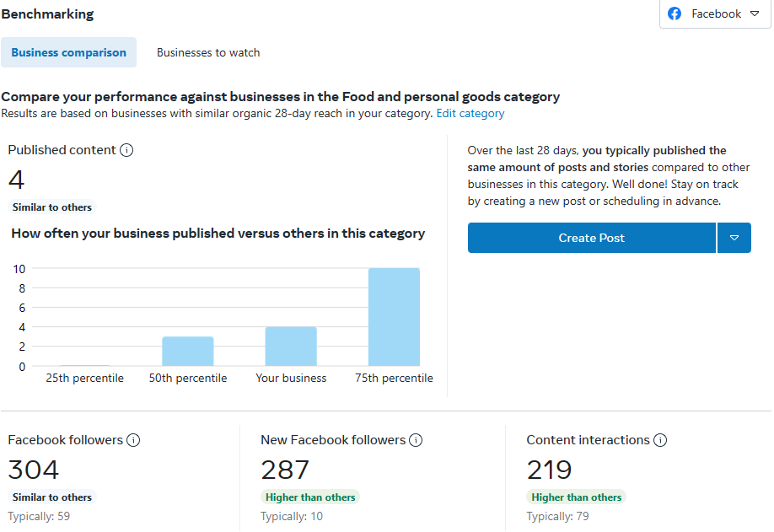Image resolution: width=774 pixels, height=532 pixels.
Task: Click the 287 new followers count
Action: (x=285, y=470)
